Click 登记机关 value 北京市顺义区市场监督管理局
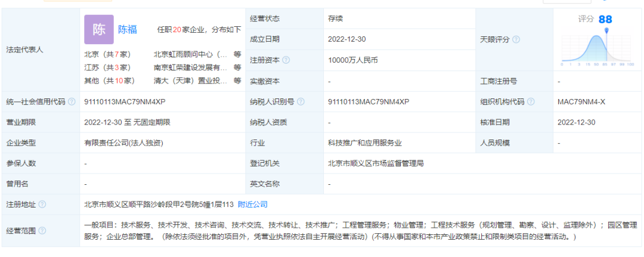Image resolution: width=644 pixels, height=257 pixels. click(376, 163)
